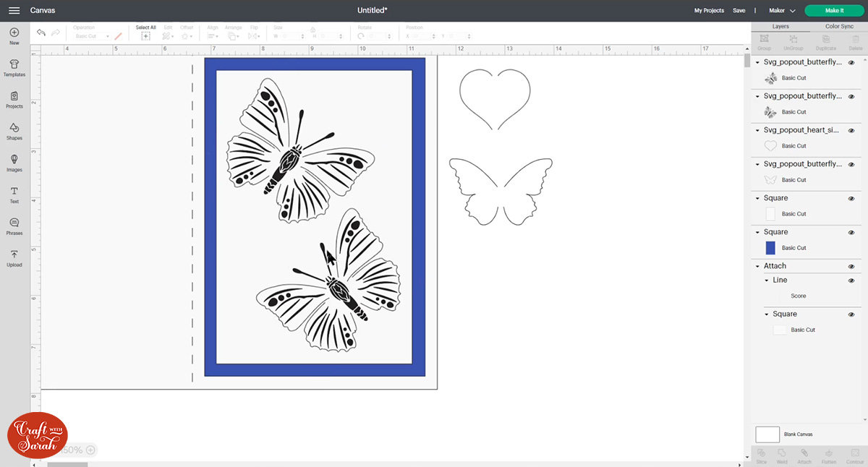Open the Projects panel
This screenshot has width=868, height=467.
tap(14, 100)
